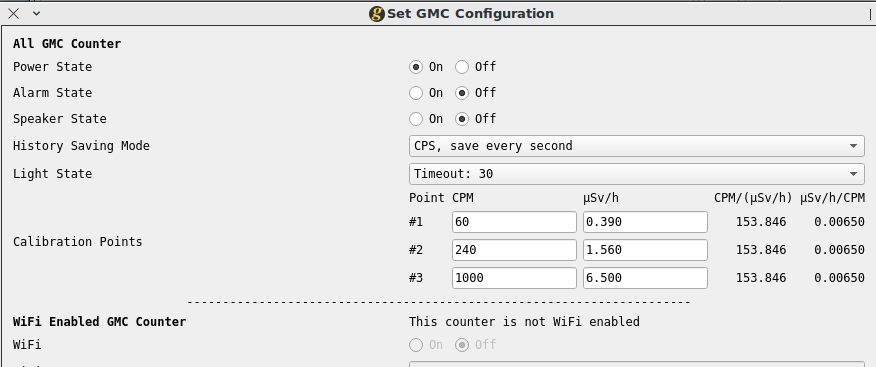
Task: Click the GeigerLog icon in title bar
Action: coord(377,14)
